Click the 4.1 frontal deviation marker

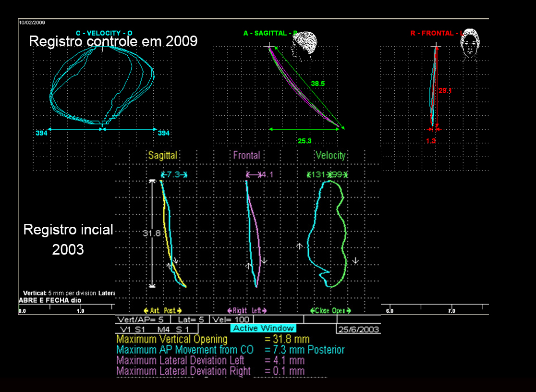pyautogui.click(x=260, y=175)
